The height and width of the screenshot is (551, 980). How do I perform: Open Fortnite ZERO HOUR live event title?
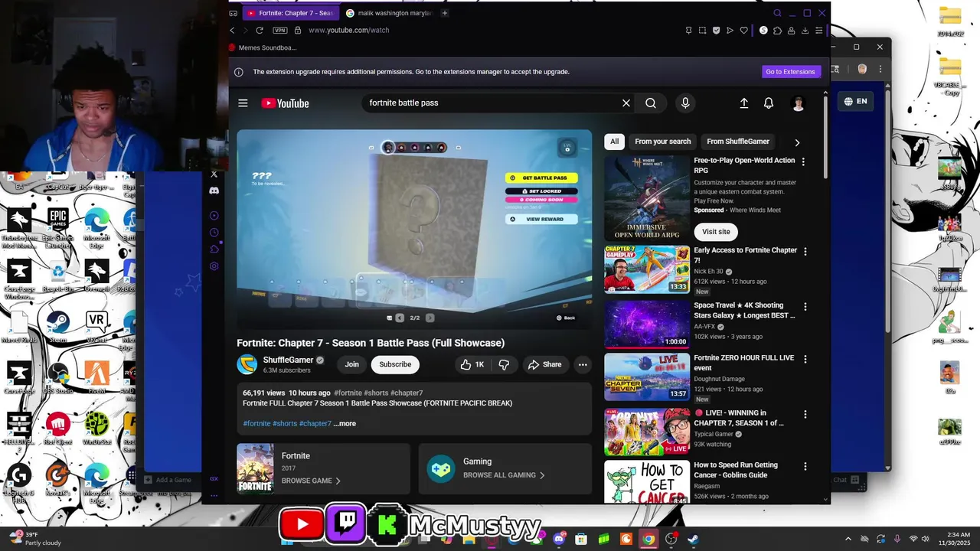[745, 363]
